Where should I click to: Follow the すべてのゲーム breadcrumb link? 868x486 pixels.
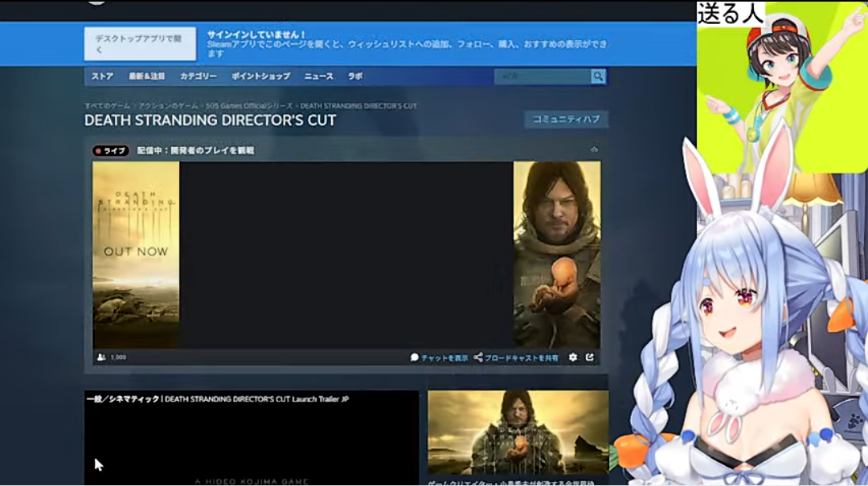click(108, 106)
